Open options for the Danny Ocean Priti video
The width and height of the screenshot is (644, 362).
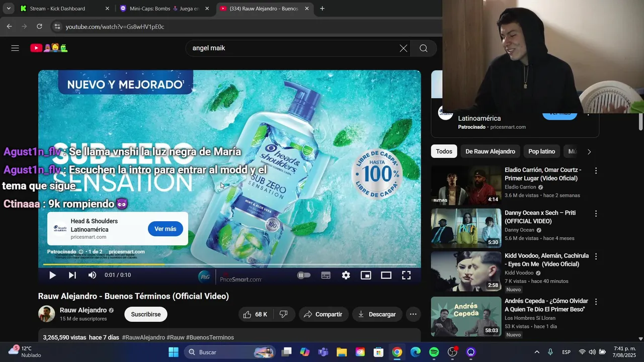click(x=596, y=214)
